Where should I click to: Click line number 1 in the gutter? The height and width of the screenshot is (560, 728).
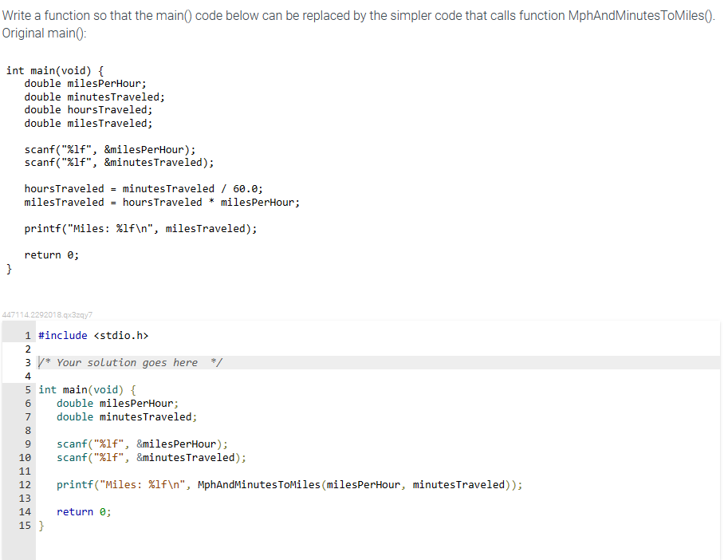pos(28,335)
